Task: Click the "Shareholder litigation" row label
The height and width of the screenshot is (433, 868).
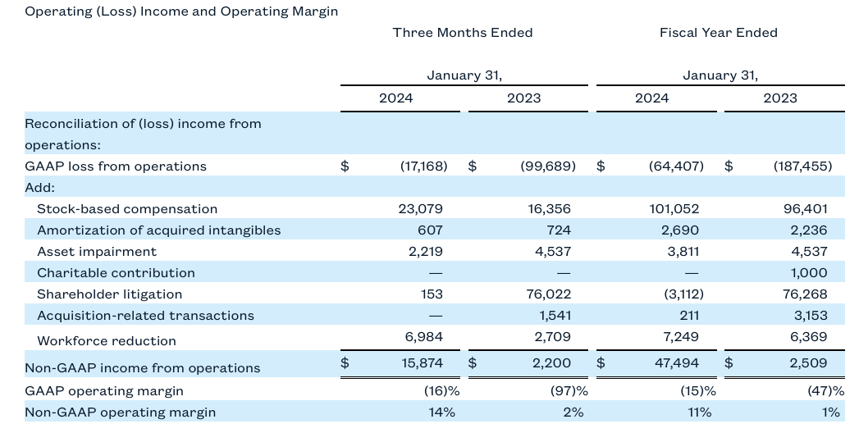Action: click(x=109, y=294)
